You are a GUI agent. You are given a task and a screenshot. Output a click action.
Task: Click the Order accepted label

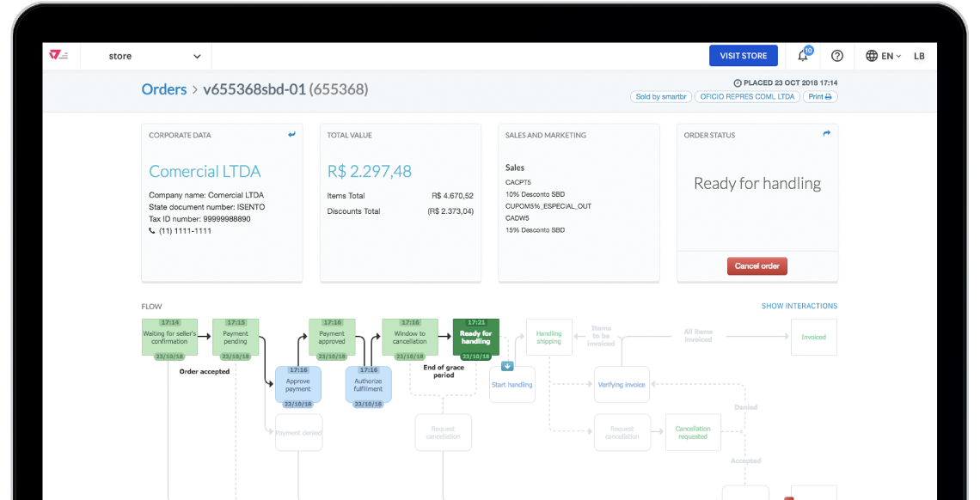[x=205, y=371]
